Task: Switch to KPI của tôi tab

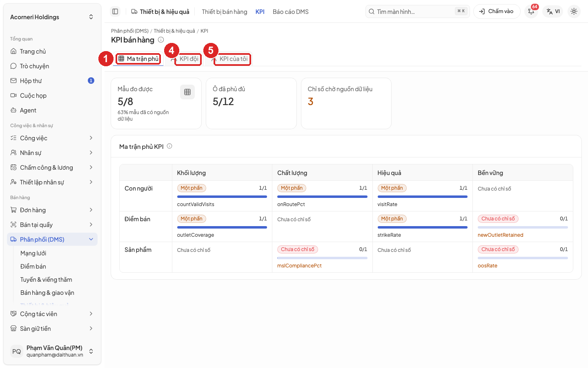Action: [229, 59]
